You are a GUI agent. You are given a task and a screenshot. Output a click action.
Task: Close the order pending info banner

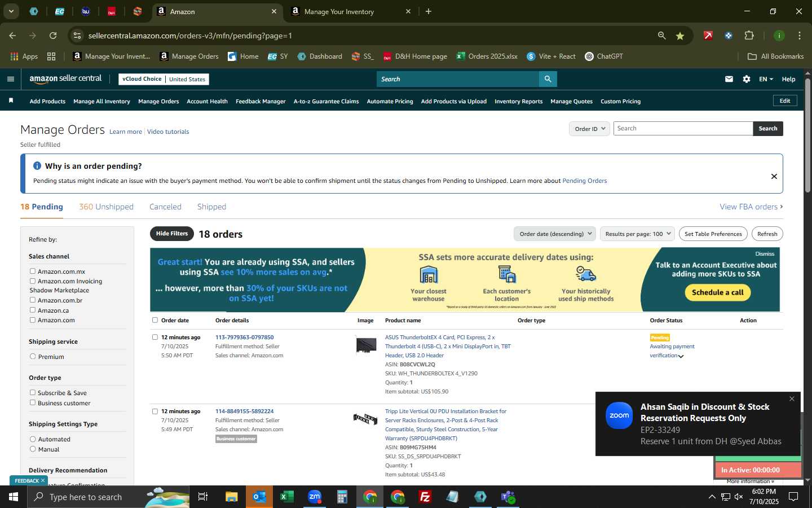pos(774,176)
